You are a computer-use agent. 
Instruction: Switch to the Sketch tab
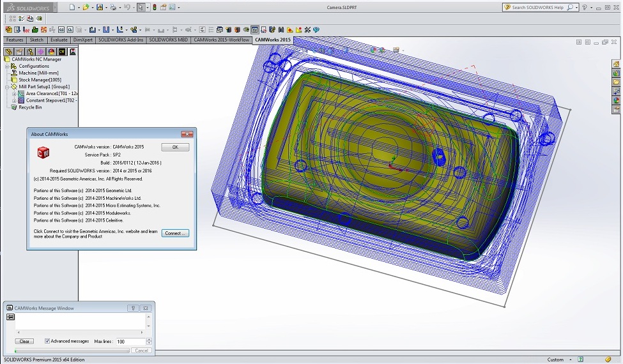[x=36, y=40]
